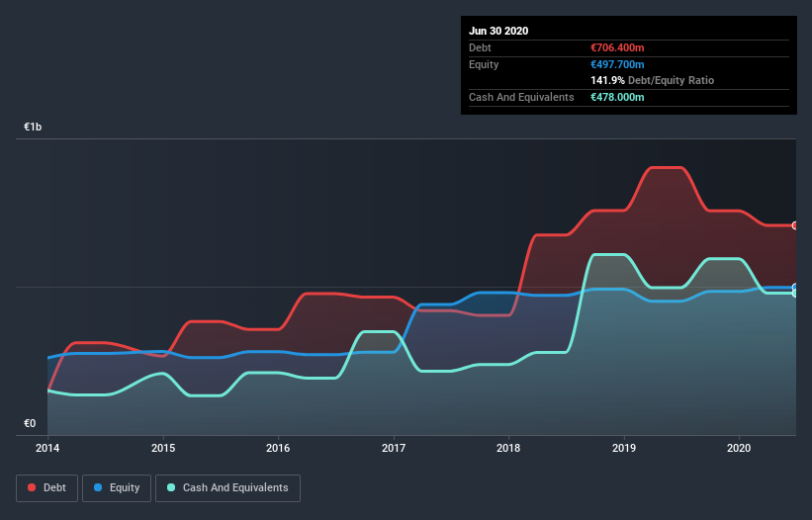The image size is (812, 520).
Task: Select the 2017 x-axis label
Action: point(394,448)
